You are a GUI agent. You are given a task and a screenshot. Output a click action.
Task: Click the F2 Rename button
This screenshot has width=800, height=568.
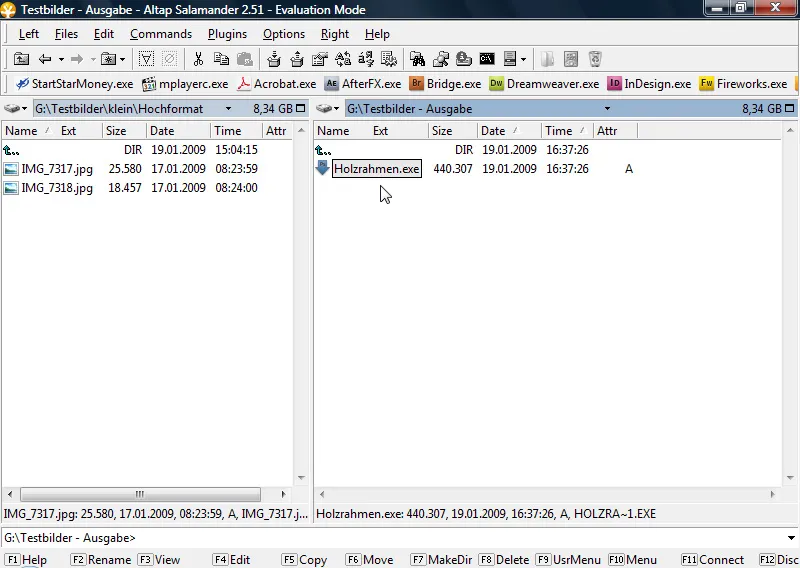101,560
